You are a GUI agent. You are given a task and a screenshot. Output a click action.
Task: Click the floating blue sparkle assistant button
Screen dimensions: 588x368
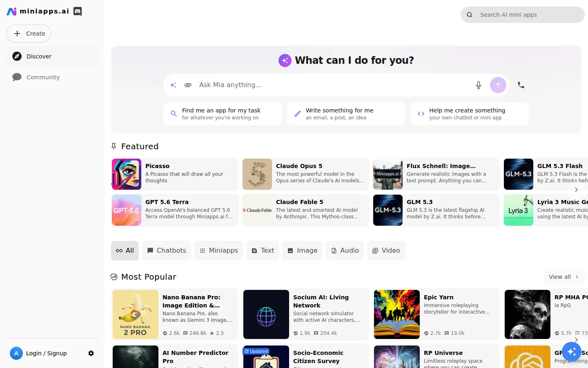tap(572, 352)
